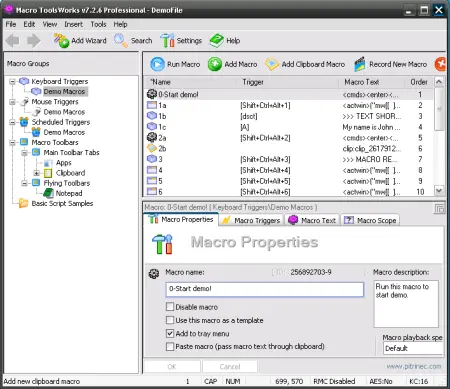The width and height of the screenshot is (450, 389).
Task: Sort macro list by Name column
Action: [x=191, y=82]
